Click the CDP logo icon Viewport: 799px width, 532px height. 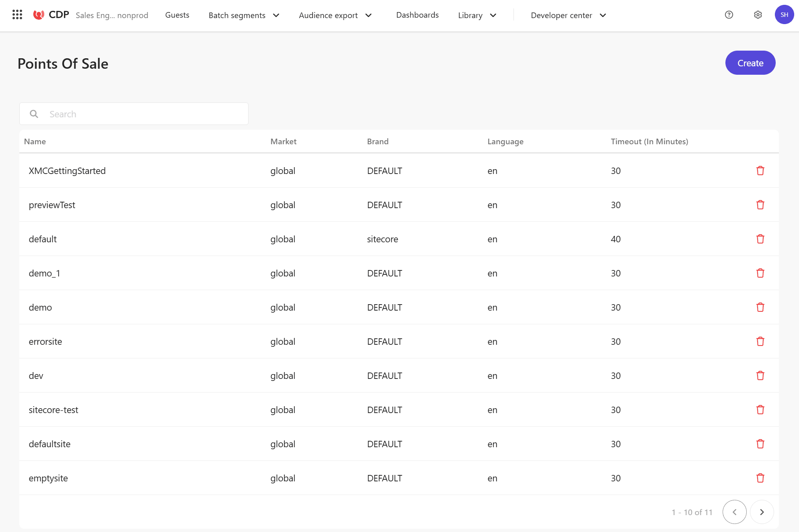39,15
